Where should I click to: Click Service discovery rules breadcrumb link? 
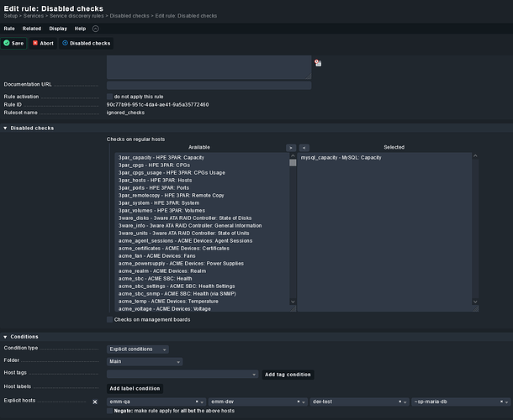tap(77, 16)
